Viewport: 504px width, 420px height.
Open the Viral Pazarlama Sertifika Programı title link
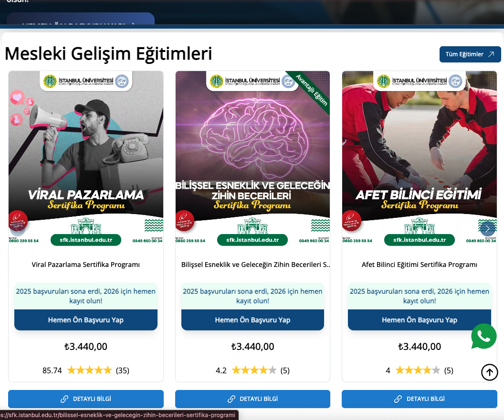[x=86, y=265]
